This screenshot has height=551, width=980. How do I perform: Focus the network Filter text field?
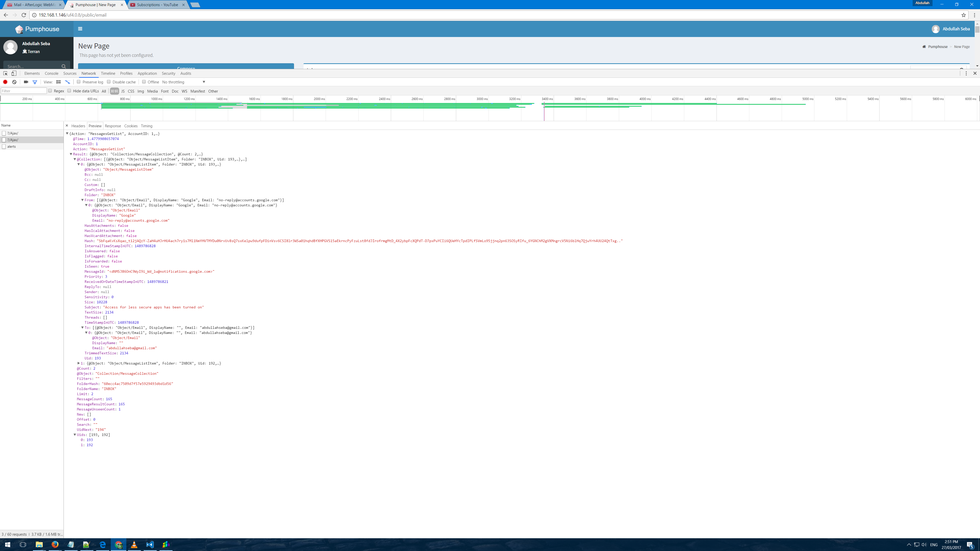(x=23, y=91)
